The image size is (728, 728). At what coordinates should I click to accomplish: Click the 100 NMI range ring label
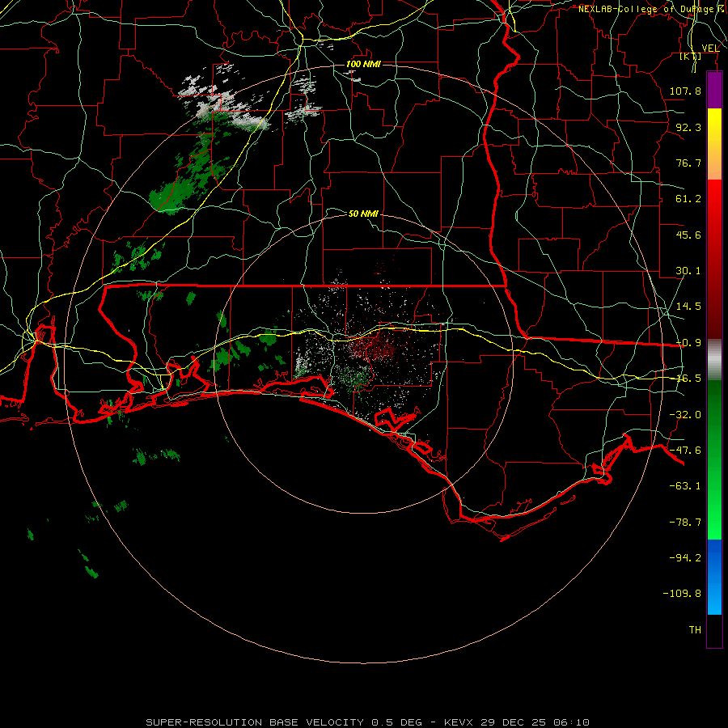[363, 64]
